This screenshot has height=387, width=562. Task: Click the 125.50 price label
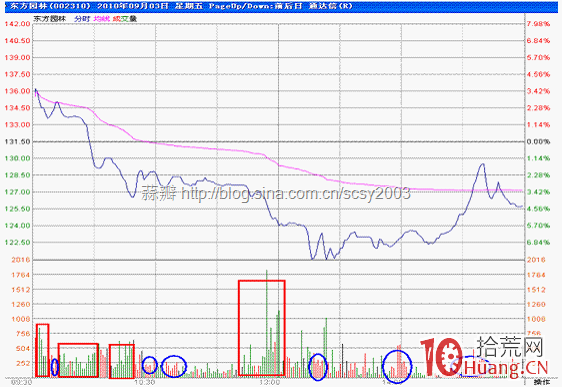click(x=17, y=209)
